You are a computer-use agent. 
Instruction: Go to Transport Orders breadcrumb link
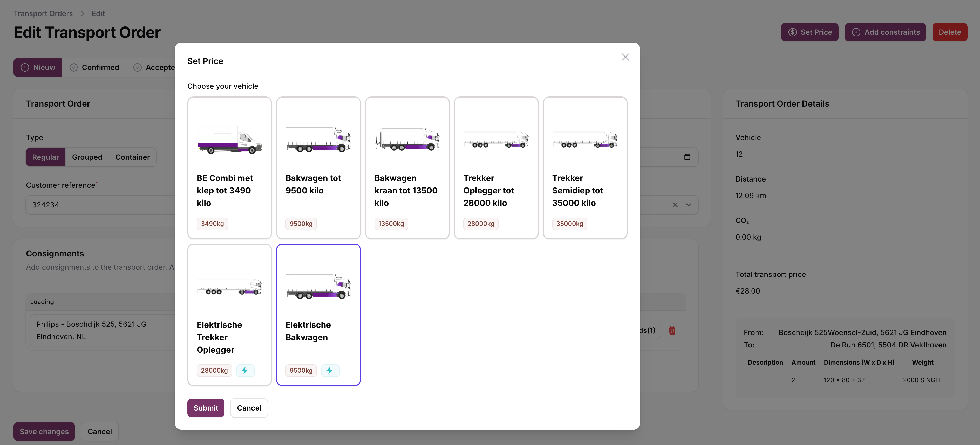coord(43,13)
